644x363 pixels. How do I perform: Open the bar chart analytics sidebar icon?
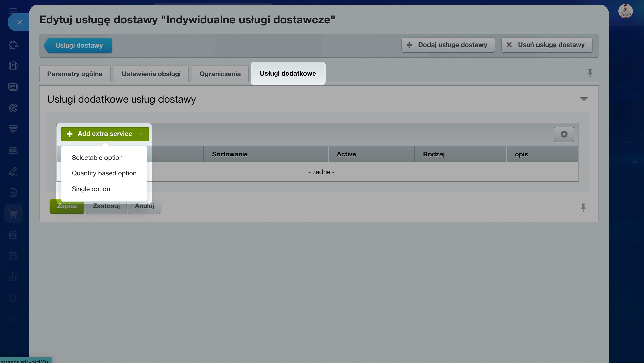[13, 277]
